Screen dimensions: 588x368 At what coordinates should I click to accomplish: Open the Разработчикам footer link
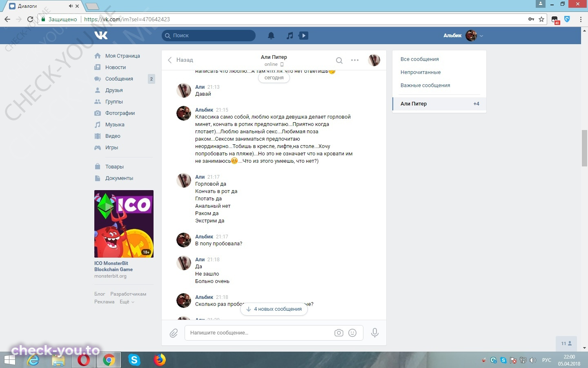(x=128, y=294)
